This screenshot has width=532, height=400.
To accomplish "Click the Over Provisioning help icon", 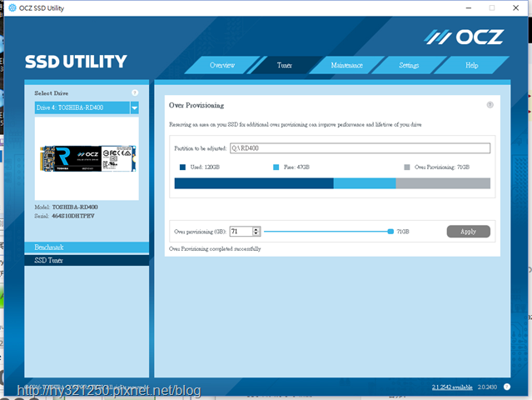I will [490, 105].
